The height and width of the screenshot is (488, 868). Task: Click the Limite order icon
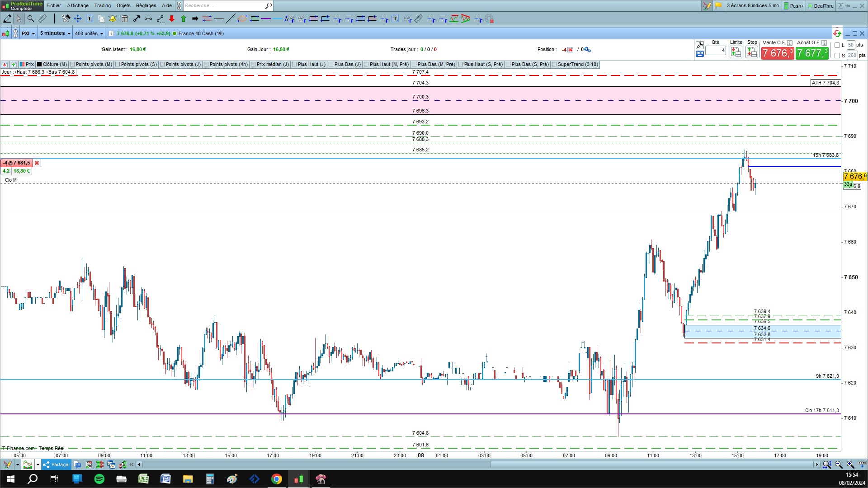tap(736, 52)
